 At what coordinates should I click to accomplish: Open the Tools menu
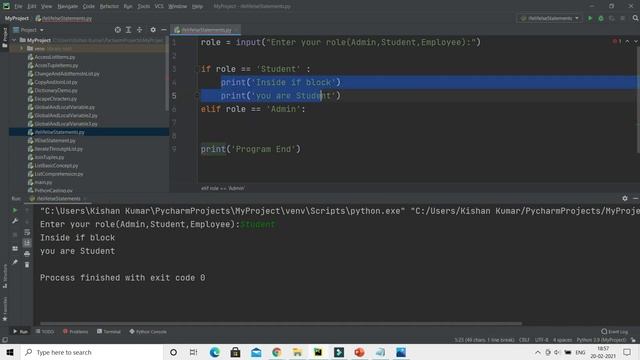coord(143,6)
